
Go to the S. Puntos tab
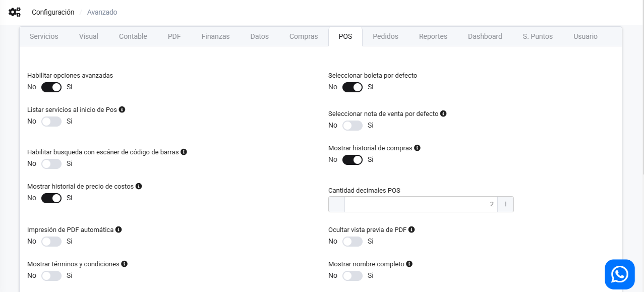pyautogui.click(x=538, y=36)
